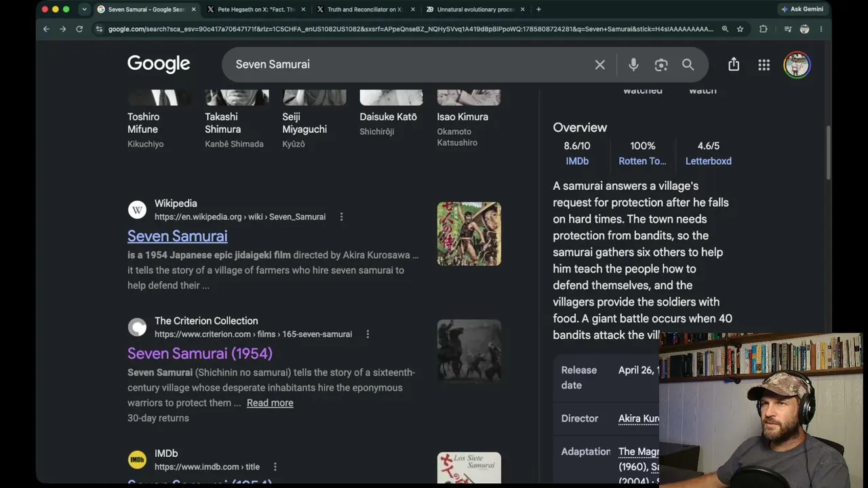Viewport: 868px width, 488px height.
Task: Open more options for the Wikipedia result
Action: point(341,217)
